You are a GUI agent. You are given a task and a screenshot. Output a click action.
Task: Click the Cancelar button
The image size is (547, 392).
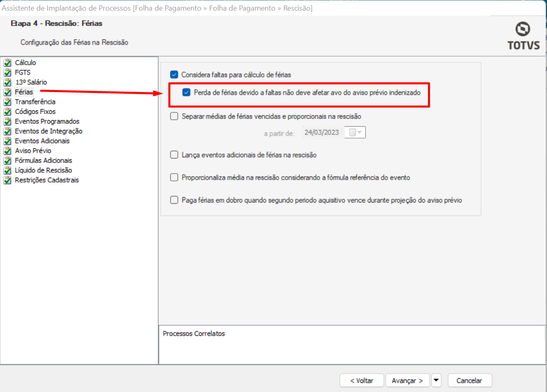(x=470, y=380)
